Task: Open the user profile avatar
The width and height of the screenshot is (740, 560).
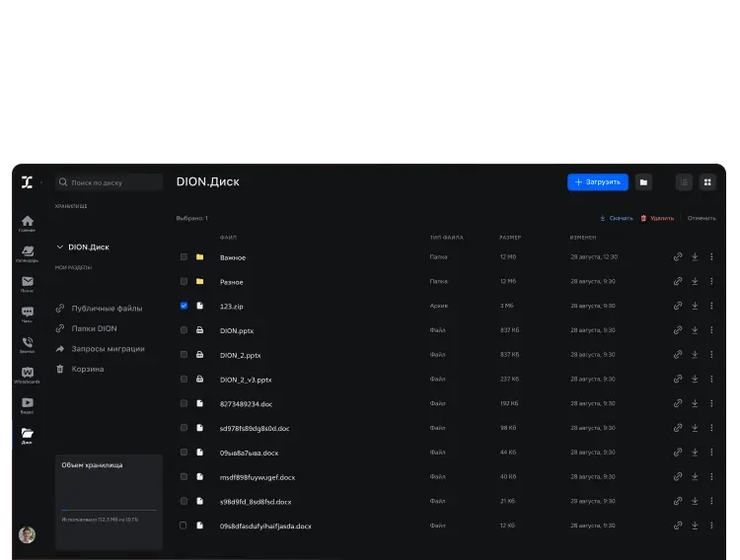Action: point(27,534)
